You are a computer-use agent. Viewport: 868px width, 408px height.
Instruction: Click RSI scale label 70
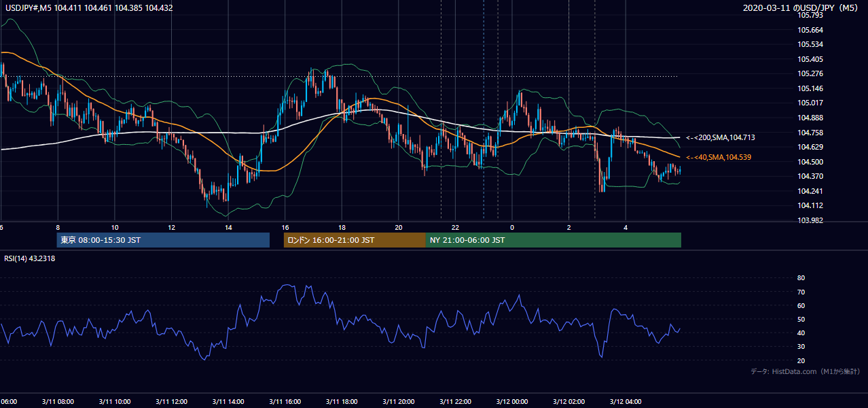click(x=801, y=292)
